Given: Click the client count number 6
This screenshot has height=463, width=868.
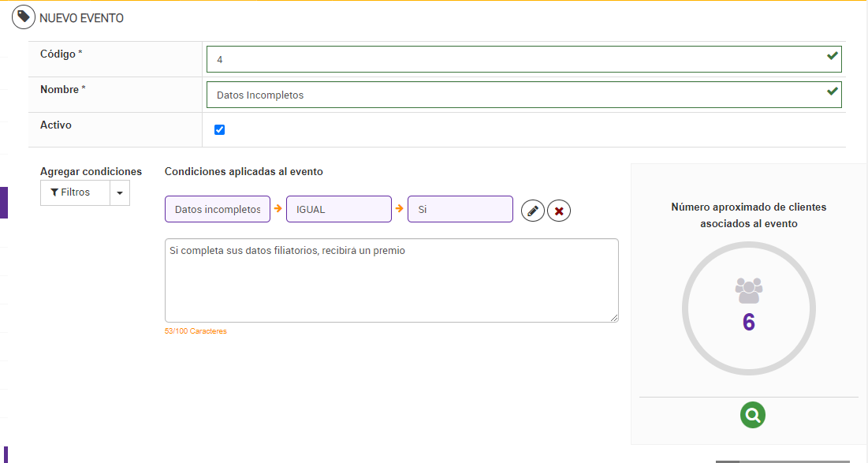Looking at the screenshot, I should [x=748, y=322].
